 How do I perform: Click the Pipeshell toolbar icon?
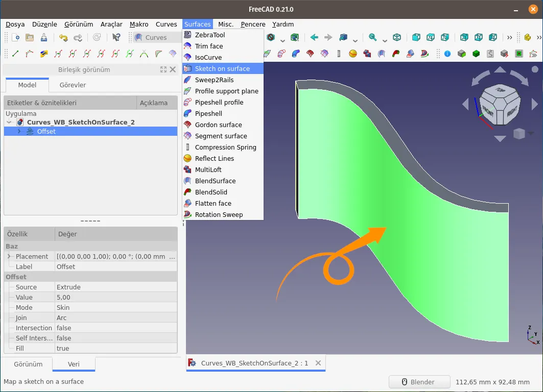pyautogui.click(x=296, y=54)
